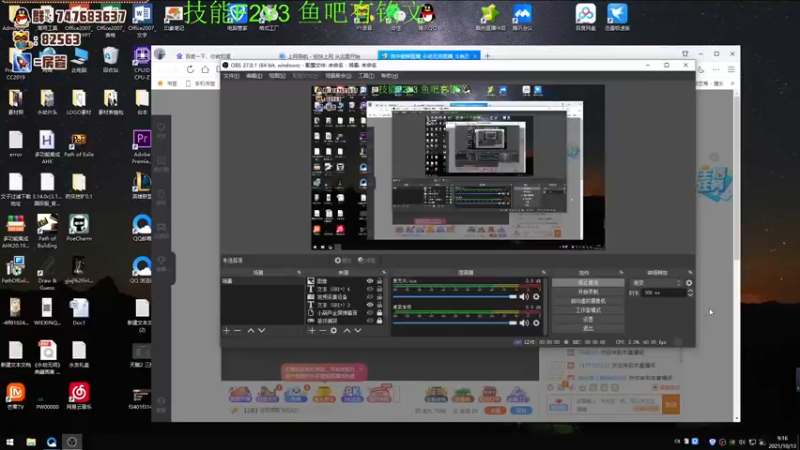Open PoeCharm desktop icon
Viewport: 800px width, 450px height.
pyautogui.click(x=79, y=228)
